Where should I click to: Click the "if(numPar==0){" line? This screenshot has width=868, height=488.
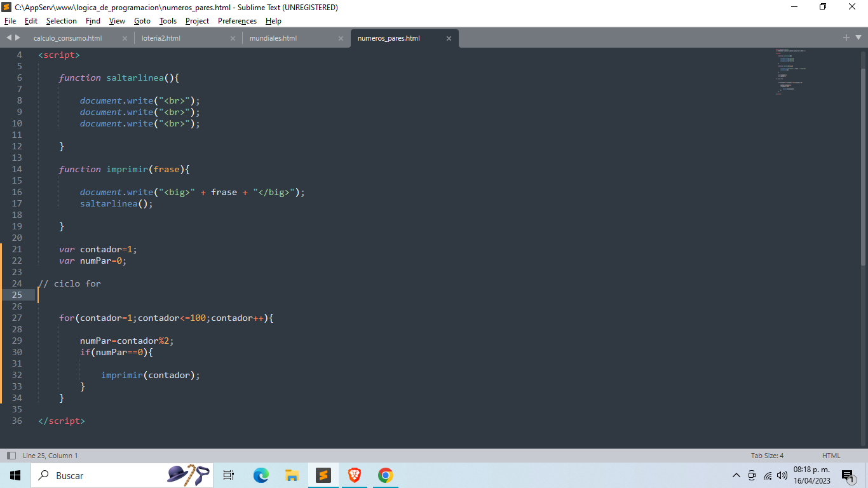[x=116, y=352]
